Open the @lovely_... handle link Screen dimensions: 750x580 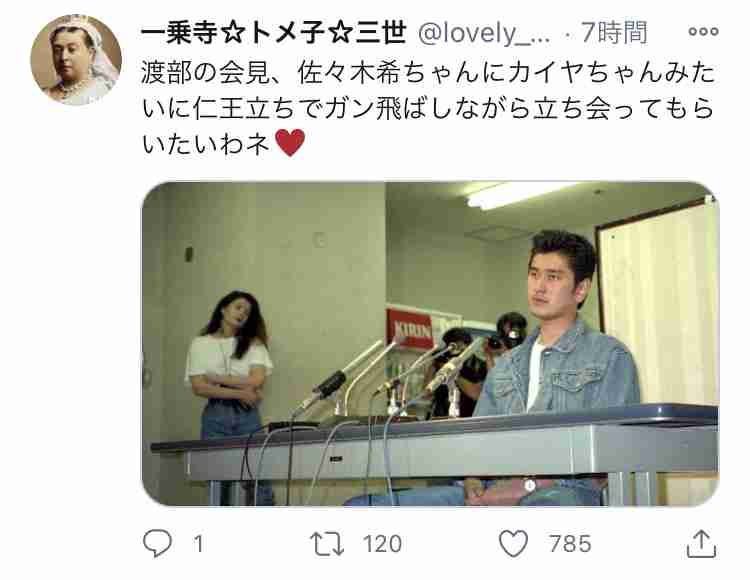[x=484, y=33]
